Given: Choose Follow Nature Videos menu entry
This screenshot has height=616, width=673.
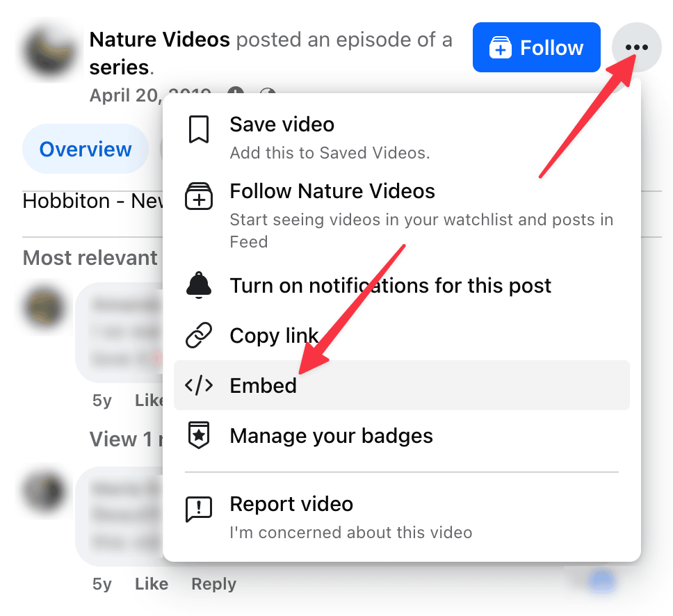Looking at the screenshot, I should pos(402,216).
